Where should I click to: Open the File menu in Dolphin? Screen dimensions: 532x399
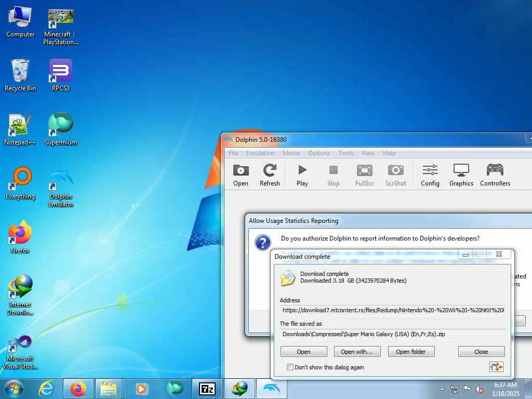click(x=233, y=153)
